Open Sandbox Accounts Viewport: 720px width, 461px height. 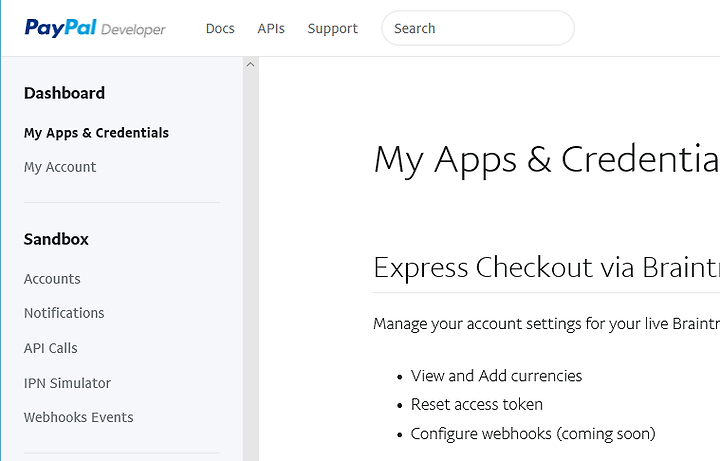coord(52,279)
